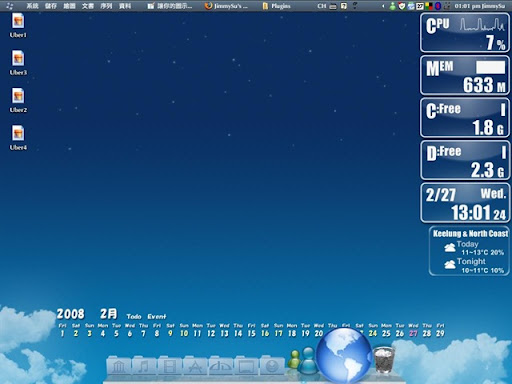The width and height of the screenshot is (512, 384).
Task: Open the Downloads folder in dock
Action: tap(272, 366)
